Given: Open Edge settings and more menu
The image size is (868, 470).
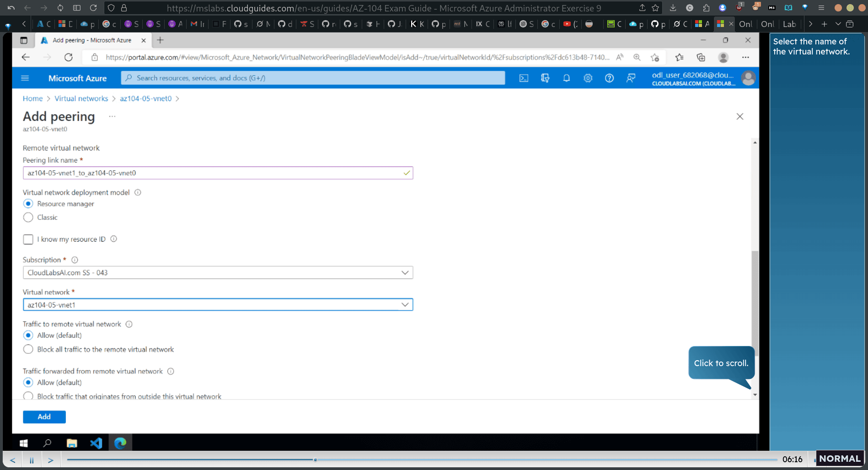Looking at the screenshot, I should (x=745, y=57).
